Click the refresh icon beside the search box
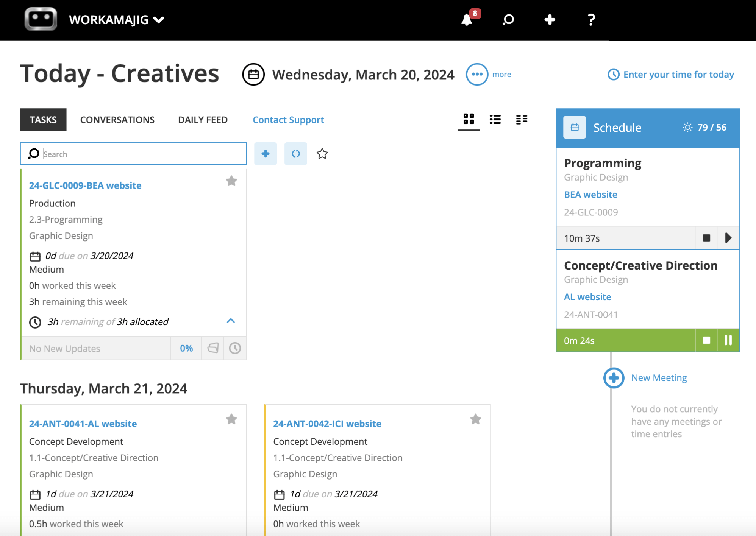The image size is (756, 536). [x=295, y=154]
